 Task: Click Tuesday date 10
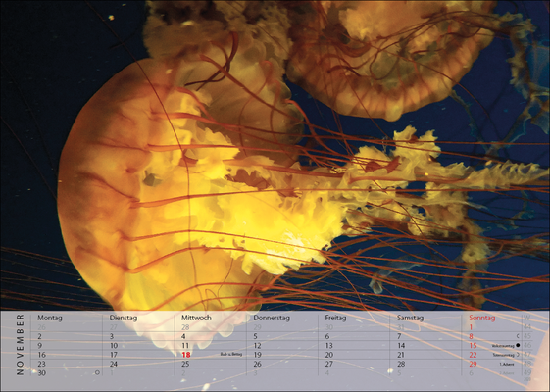(114, 345)
